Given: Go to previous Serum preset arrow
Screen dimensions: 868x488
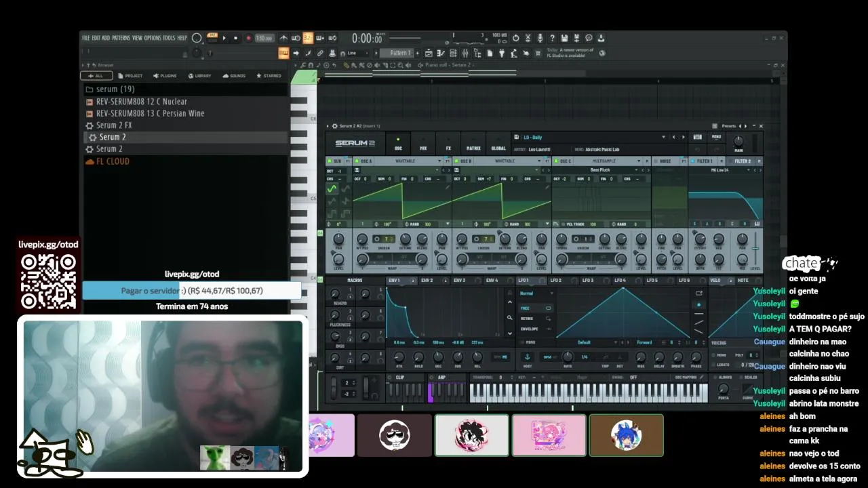Looking at the screenshot, I should pos(674,137).
